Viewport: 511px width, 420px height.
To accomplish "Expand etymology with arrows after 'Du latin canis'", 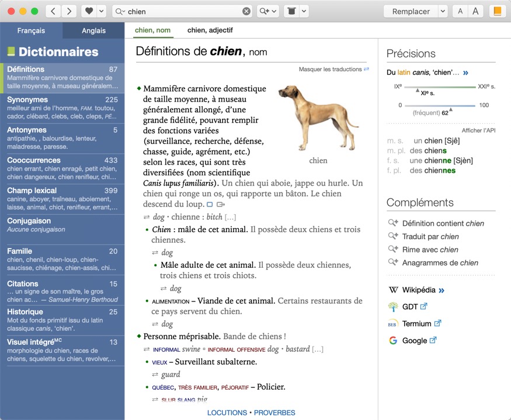I will click(465, 72).
